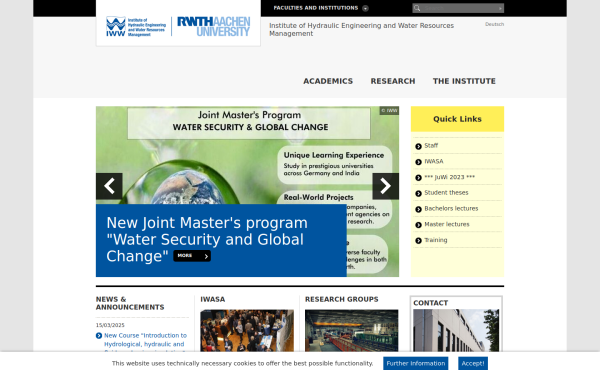
Task: Click the Further Information cookie button
Action: pyautogui.click(x=416, y=364)
